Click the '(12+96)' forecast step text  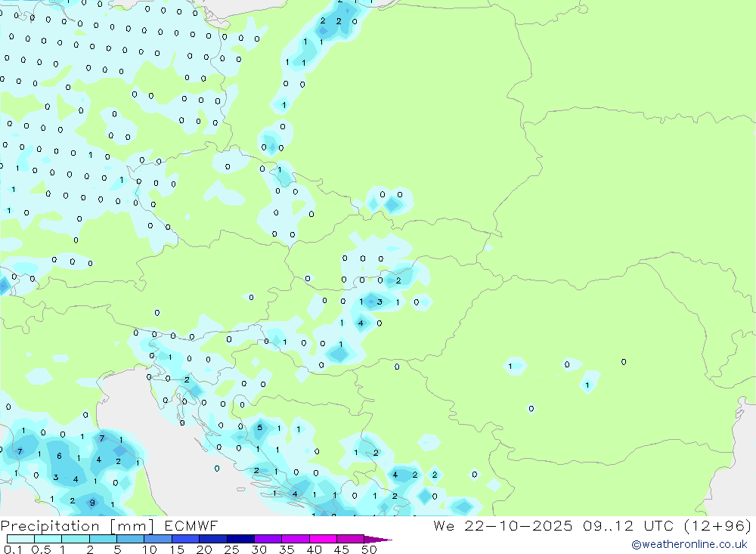[x=718, y=526]
